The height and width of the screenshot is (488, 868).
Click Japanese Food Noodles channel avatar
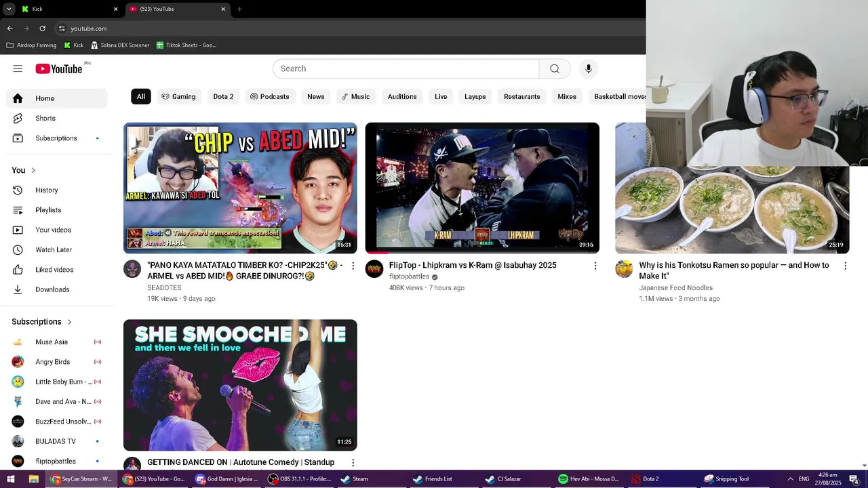[624, 269]
